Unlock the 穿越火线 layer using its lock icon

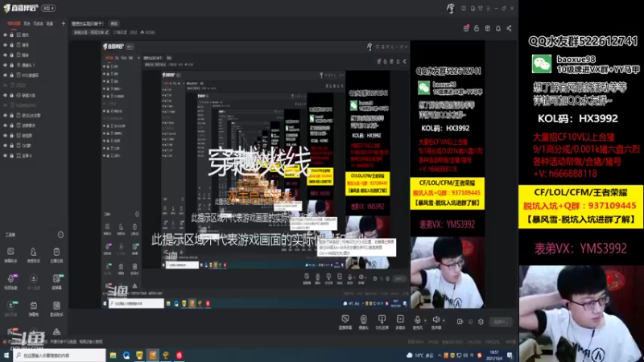click(11, 95)
